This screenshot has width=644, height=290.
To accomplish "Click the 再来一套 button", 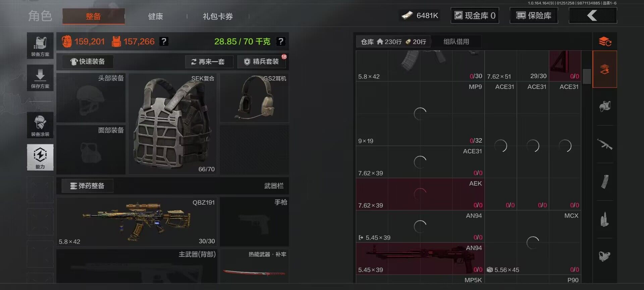I will [209, 62].
